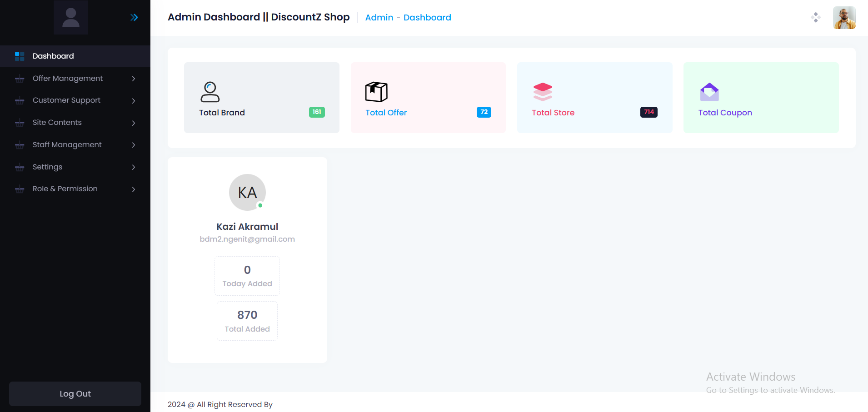The width and height of the screenshot is (868, 412).
Task: Click the Dashboard grid icon in sidebar
Action: pos(20,56)
